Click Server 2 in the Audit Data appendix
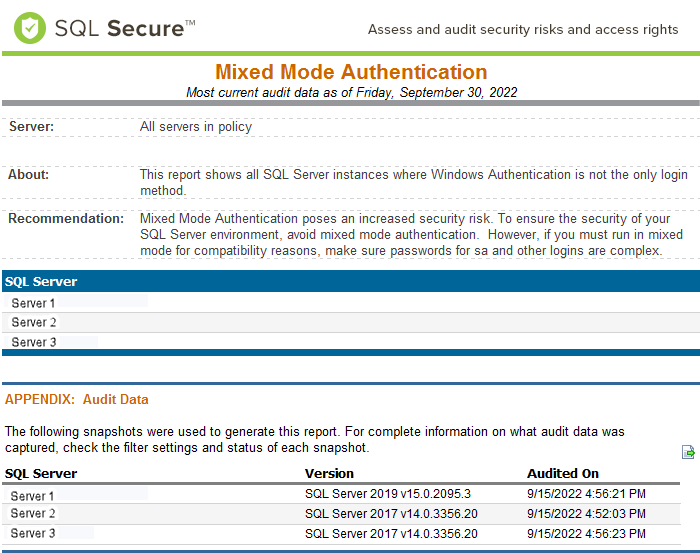 click(33, 514)
